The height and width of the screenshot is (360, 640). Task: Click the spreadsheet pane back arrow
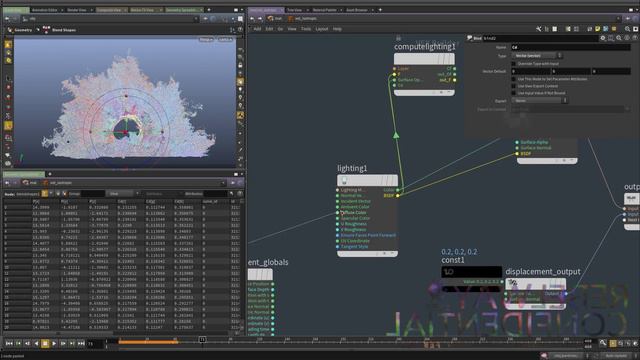(x=7, y=183)
